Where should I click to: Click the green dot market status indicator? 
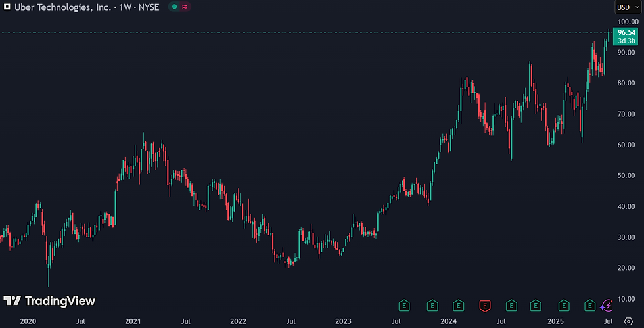pyautogui.click(x=175, y=7)
